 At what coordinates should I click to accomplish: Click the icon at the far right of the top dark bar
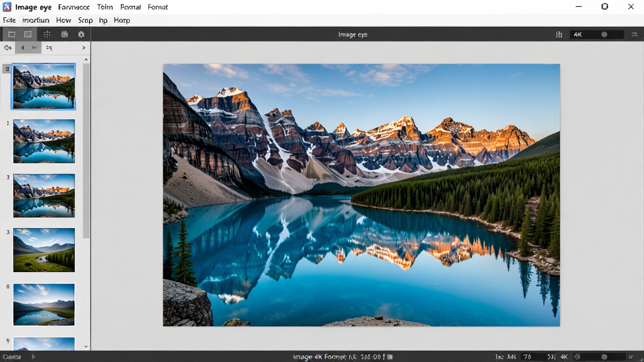[635, 35]
